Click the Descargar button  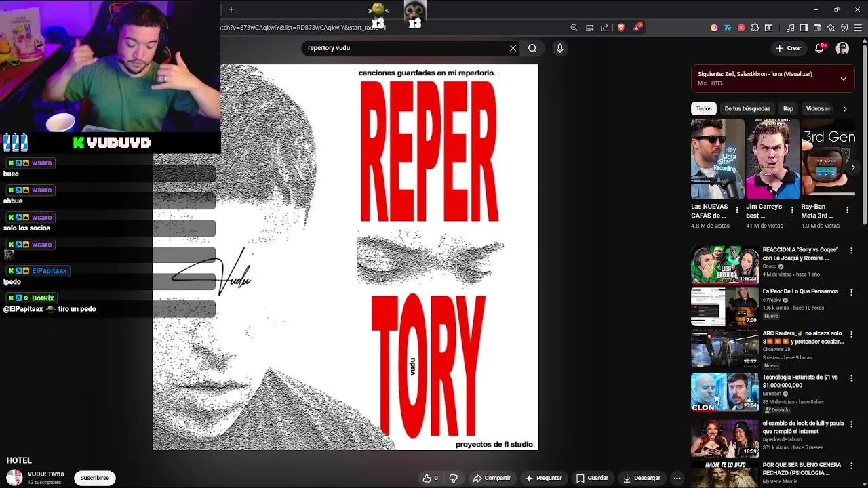coord(642,478)
